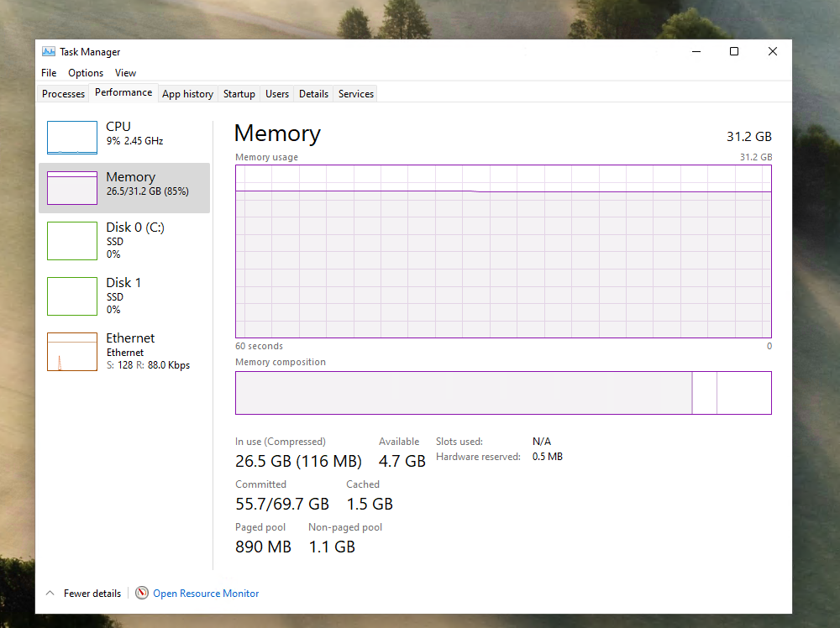The image size is (840, 628).
Task: Select the Ethernet activity graph thumbnail
Action: pyautogui.click(x=72, y=352)
